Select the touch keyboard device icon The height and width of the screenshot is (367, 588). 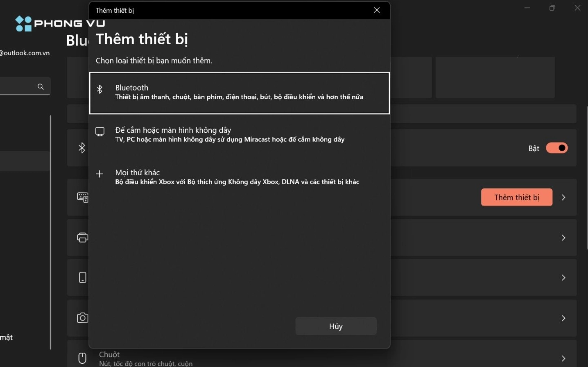coord(82,197)
